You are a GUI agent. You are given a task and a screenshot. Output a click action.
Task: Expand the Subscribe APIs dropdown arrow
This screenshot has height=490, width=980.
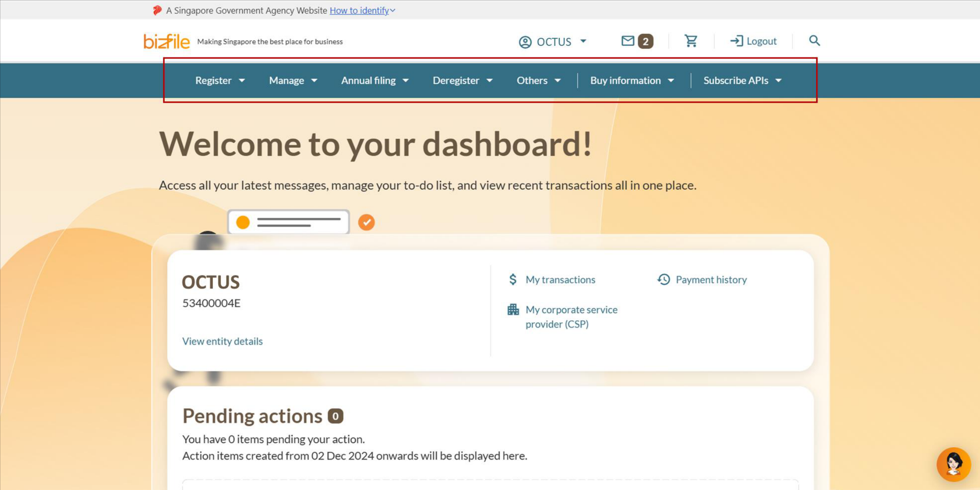(779, 81)
